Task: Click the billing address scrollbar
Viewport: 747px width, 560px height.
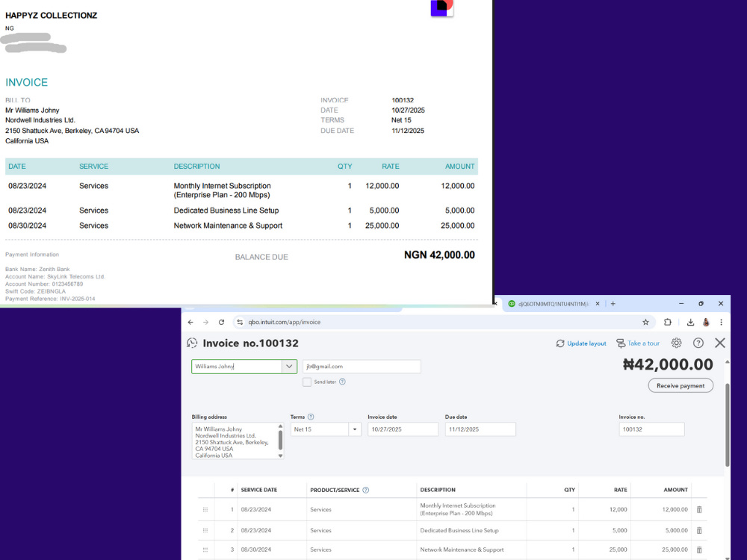Action: [x=280, y=441]
